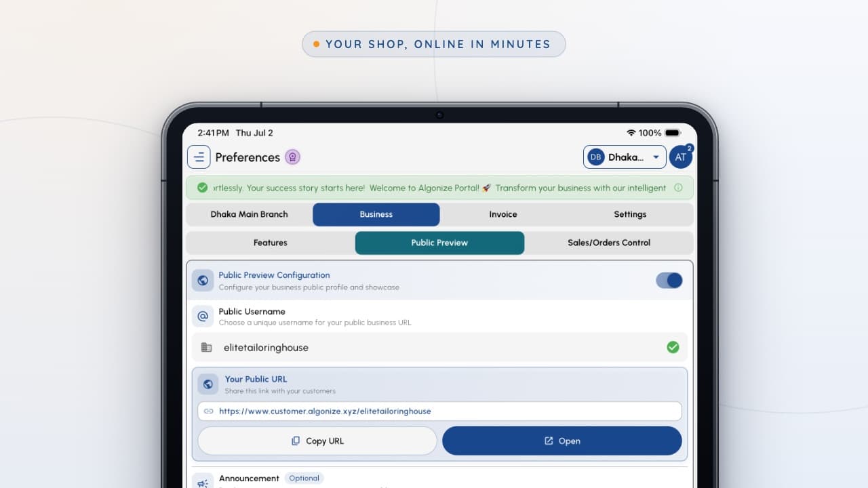Click 'Share this link with your customers' text
The height and width of the screenshot is (488, 868).
point(280,391)
